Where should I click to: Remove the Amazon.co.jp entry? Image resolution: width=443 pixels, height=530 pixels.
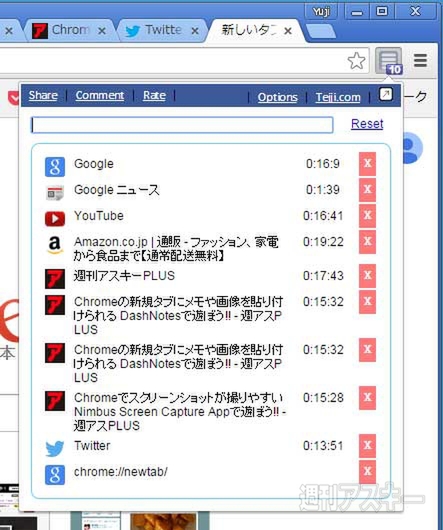pos(367,242)
